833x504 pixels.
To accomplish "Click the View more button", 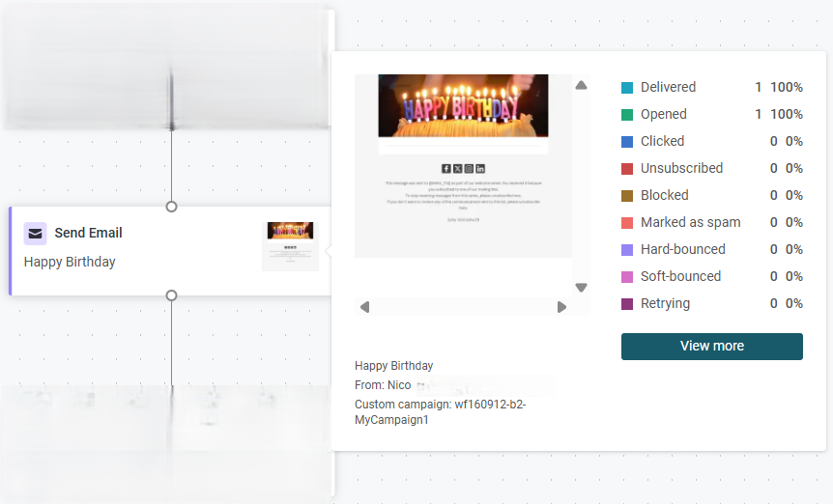I will coord(712,347).
